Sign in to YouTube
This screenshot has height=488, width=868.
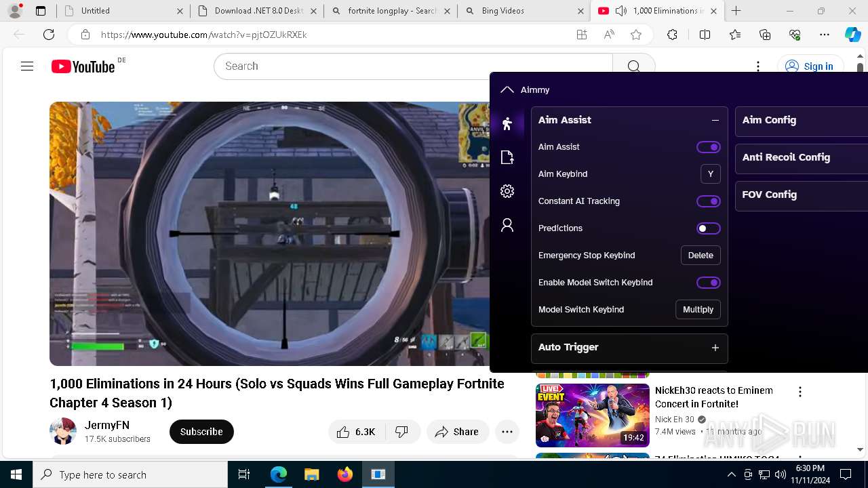(810, 66)
